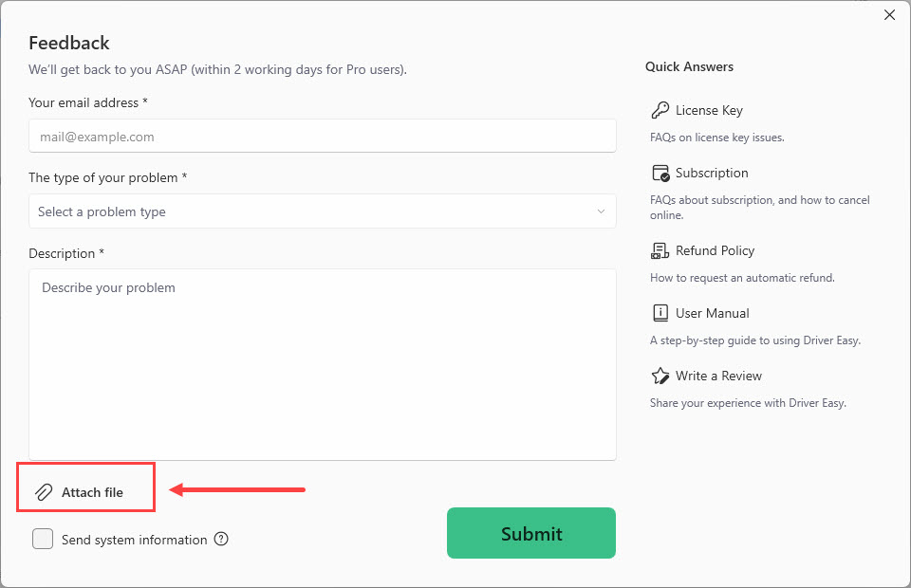The width and height of the screenshot is (911, 588).
Task: Open the License Key FAQ link
Action: pos(709,110)
